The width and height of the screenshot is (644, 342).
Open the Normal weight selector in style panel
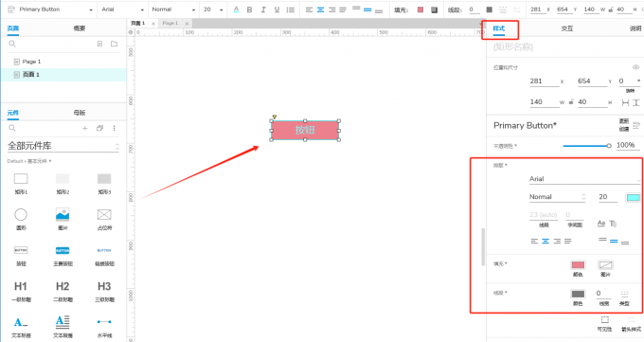pyautogui.click(x=557, y=197)
